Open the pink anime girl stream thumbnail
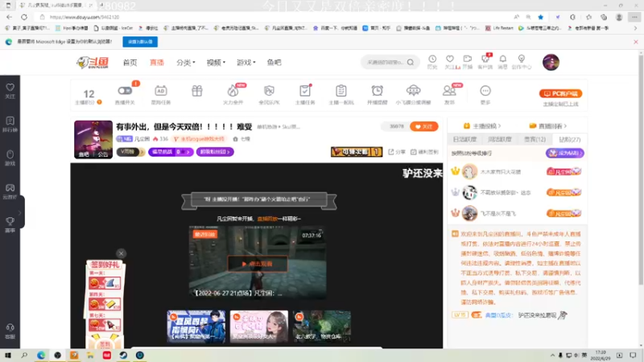 259,327
